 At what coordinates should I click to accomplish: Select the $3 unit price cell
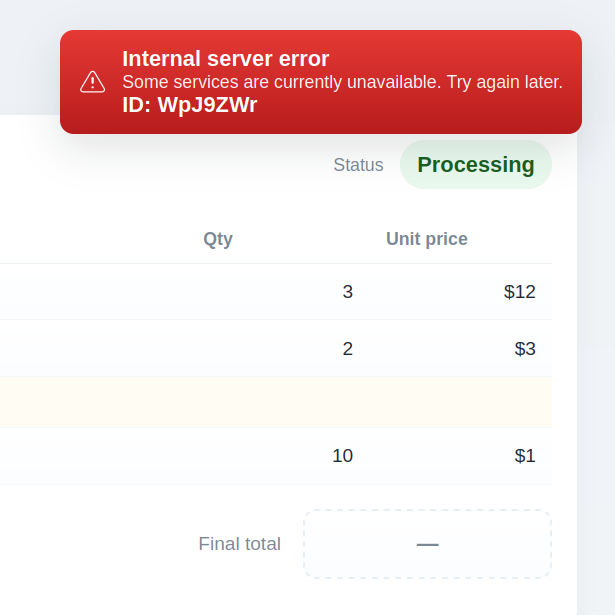(x=525, y=349)
